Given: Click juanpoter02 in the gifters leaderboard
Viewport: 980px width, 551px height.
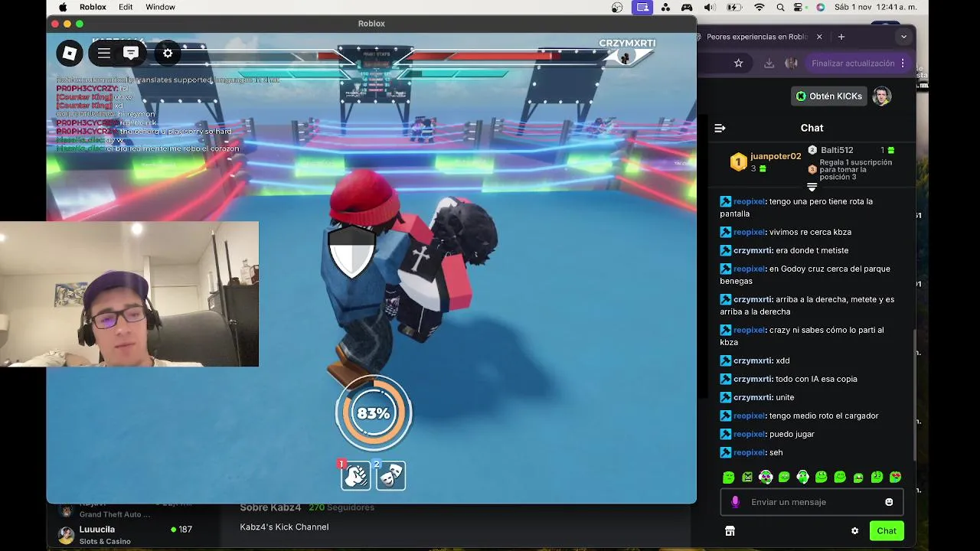Looking at the screenshot, I should click(776, 156).
